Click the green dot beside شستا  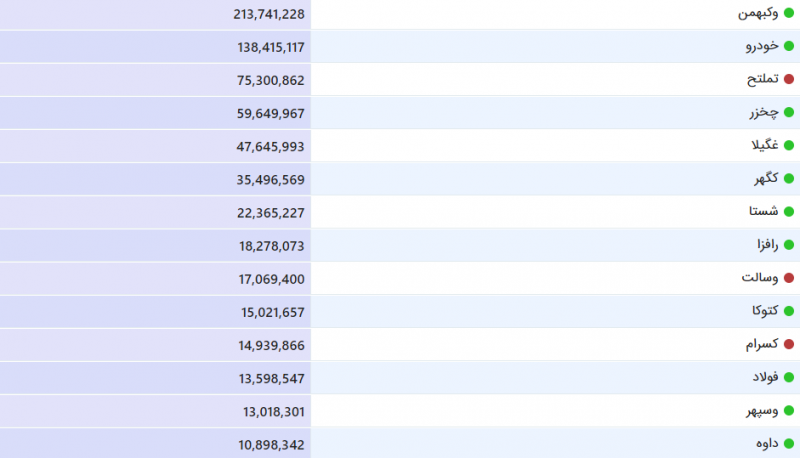coord(789,212)
